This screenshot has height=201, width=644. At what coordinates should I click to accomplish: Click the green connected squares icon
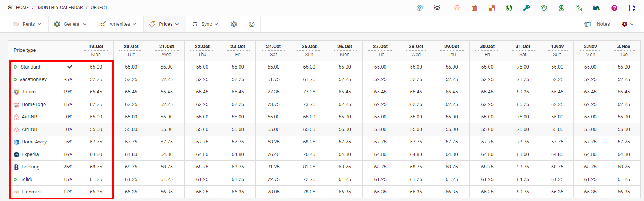point(579,8)
